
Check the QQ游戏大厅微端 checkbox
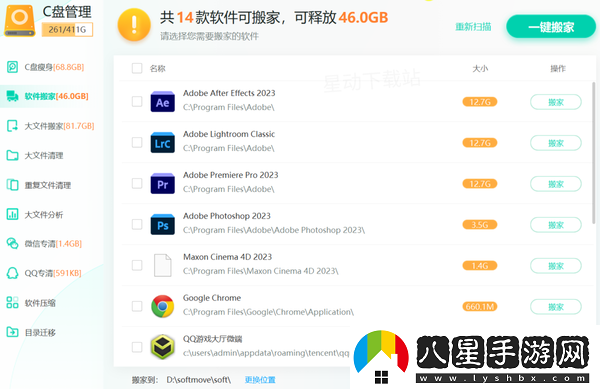point(137,347)
